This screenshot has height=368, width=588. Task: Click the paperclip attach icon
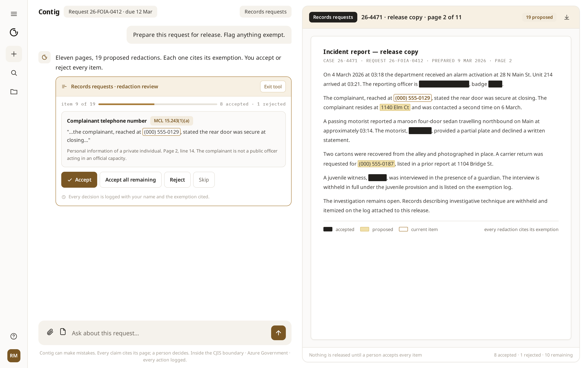pos(50,332)
